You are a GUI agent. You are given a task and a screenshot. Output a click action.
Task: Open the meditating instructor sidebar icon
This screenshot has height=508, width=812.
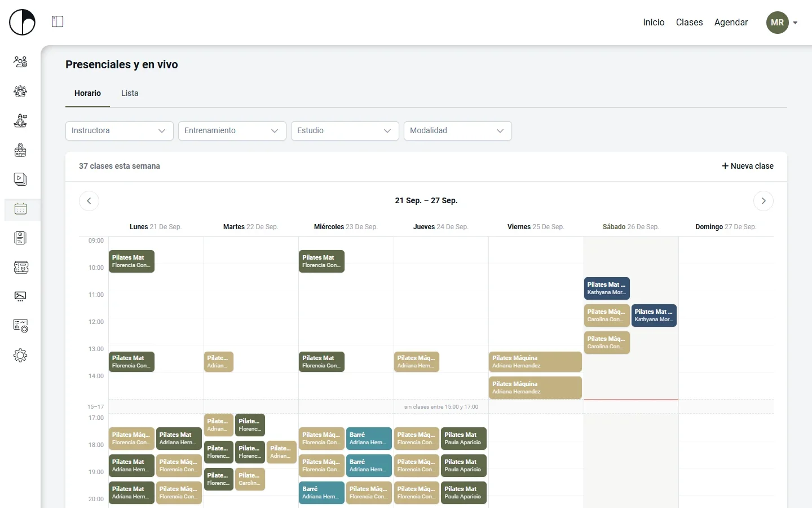coord(20,121)
